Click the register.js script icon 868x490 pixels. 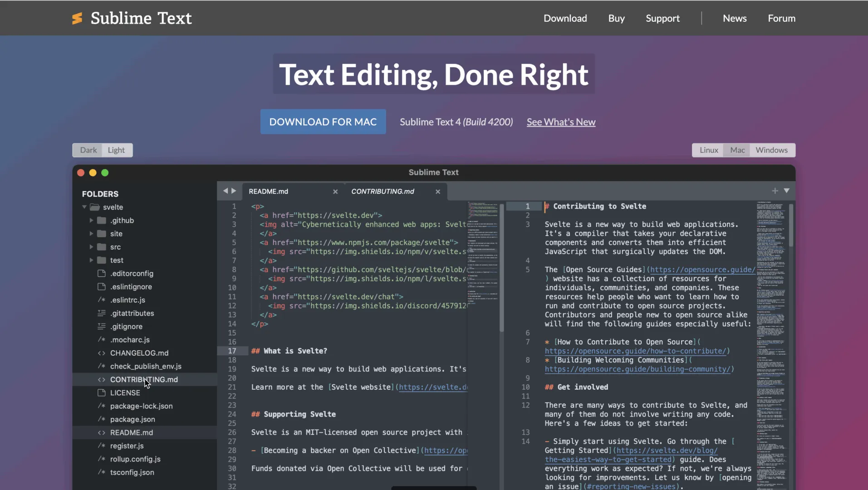102,446
